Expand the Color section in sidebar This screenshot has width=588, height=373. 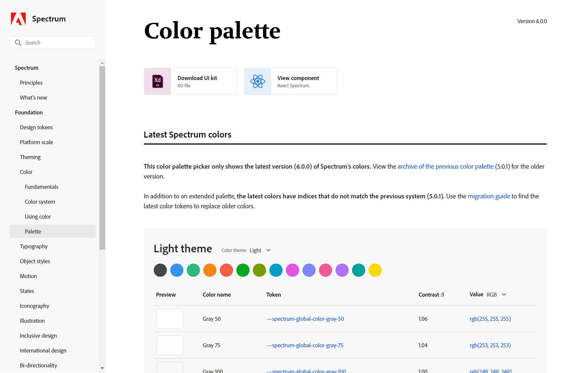click(x=26, y=172)
